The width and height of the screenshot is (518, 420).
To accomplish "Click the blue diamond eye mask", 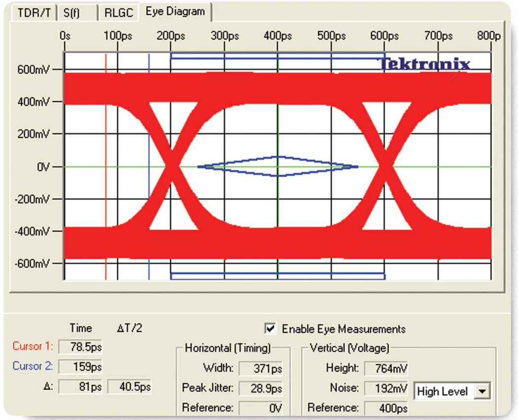I will pyautogui.click(x=278, y=167).
